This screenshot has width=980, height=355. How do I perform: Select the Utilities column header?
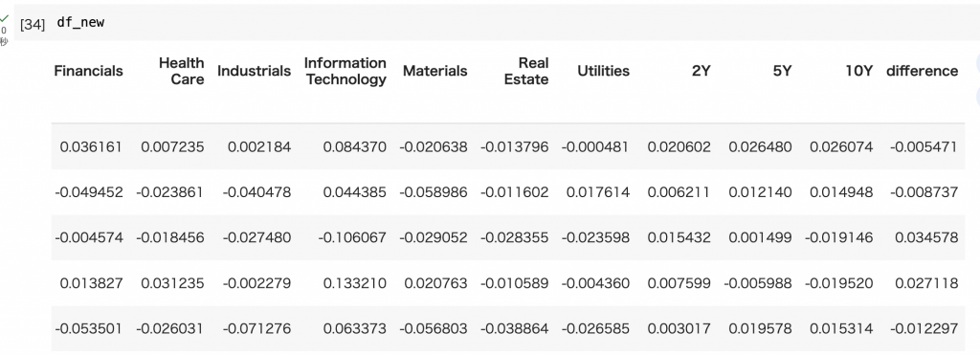(603, 71)
